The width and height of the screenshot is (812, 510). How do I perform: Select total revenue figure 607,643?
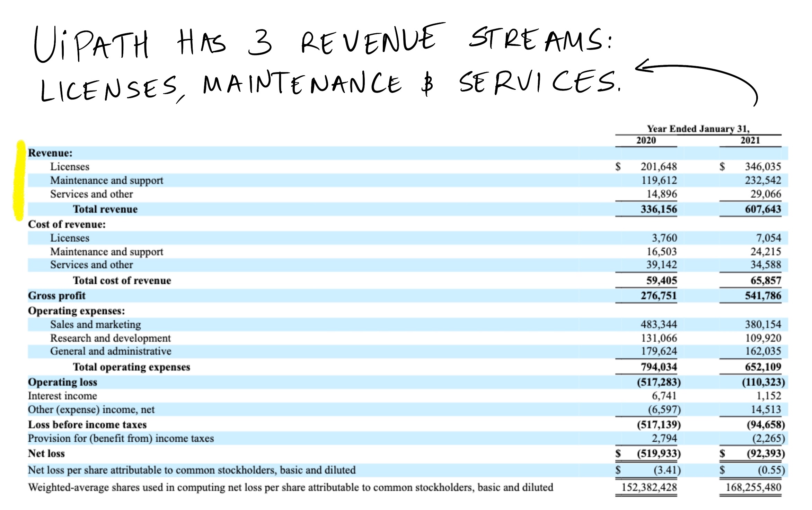[763, 209]
